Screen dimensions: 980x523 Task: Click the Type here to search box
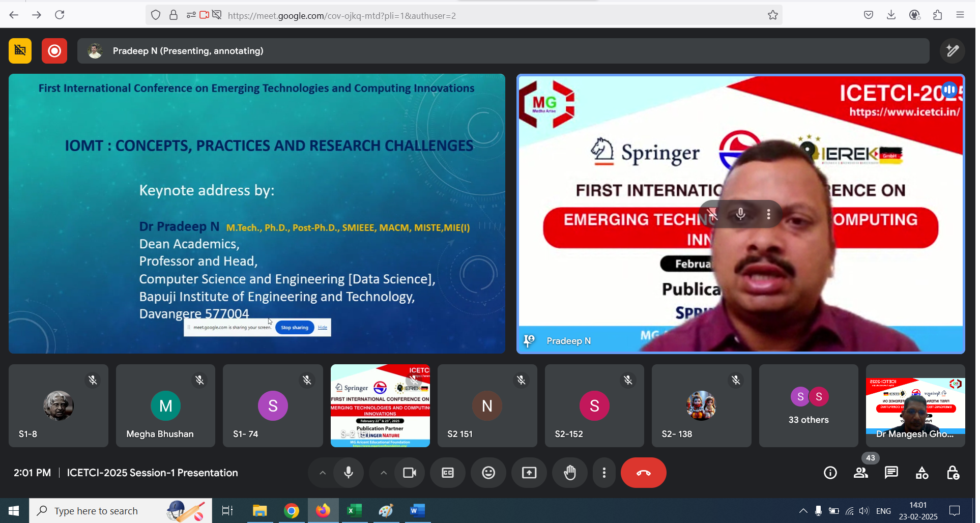(x=121, y=510)
